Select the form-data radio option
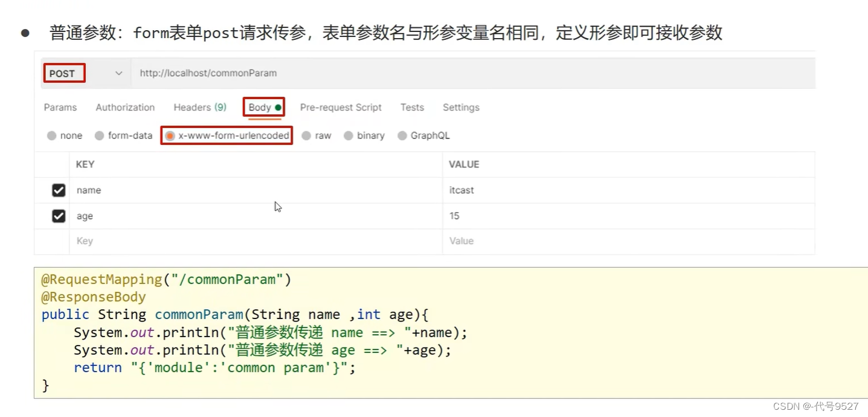 100,136
